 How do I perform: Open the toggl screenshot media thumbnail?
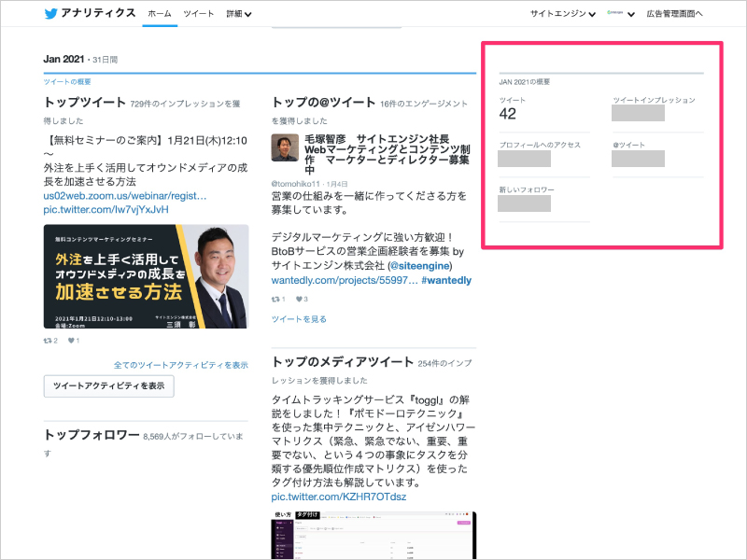tap(374, 535)
